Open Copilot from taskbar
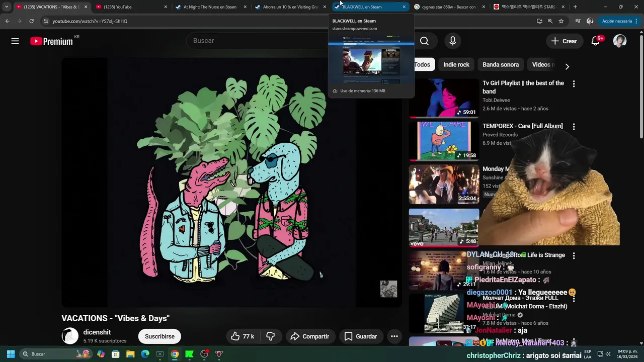 pyautogui.click(x=101, y=354)
